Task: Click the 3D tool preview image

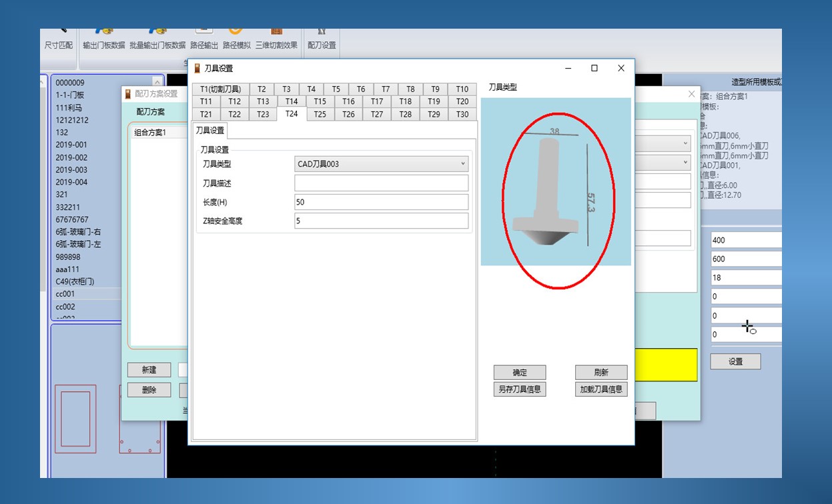Action: pyautogui.click(x=555, y=182)
